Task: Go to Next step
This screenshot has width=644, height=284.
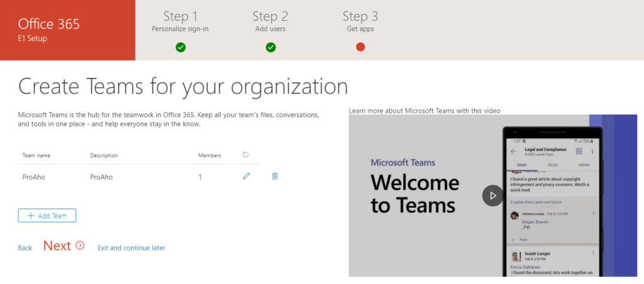Action: tap(64, 246)
